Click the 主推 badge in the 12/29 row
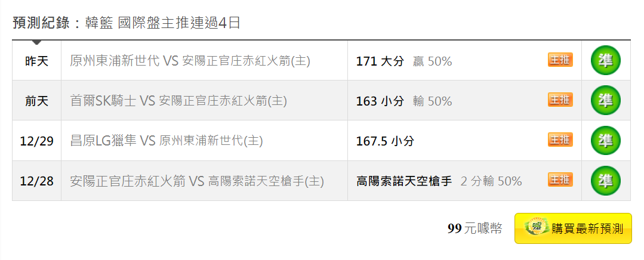The image size is (644, 260). coord(560,140)
